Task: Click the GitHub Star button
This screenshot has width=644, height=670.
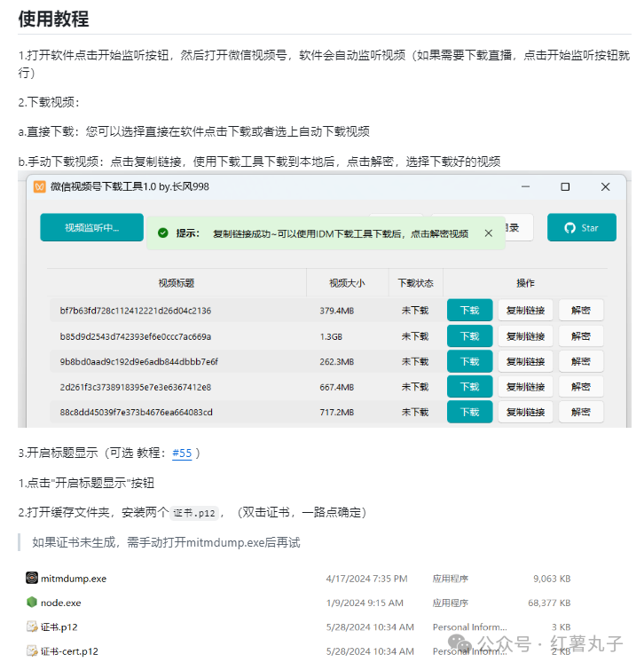Action: pos(582,228)
